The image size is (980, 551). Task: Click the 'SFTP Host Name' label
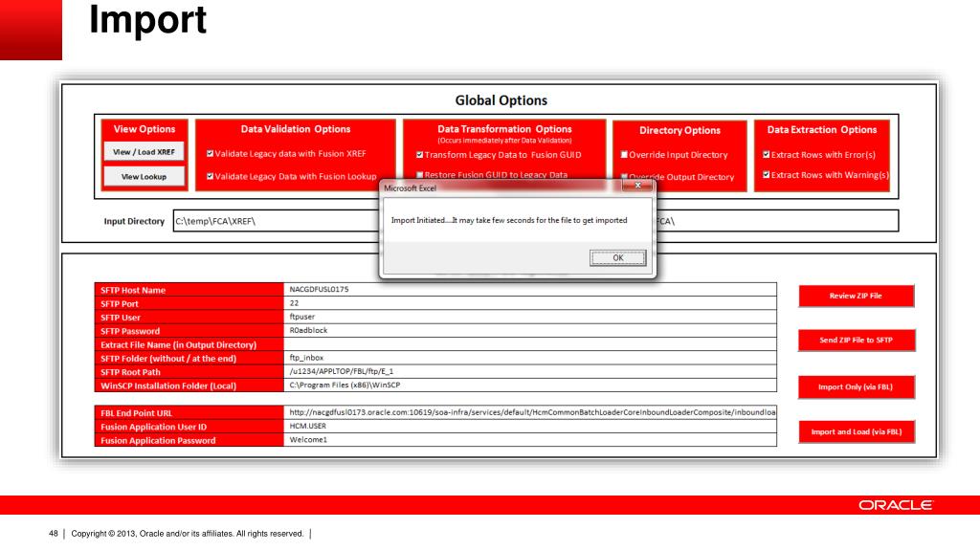(133, 291)
